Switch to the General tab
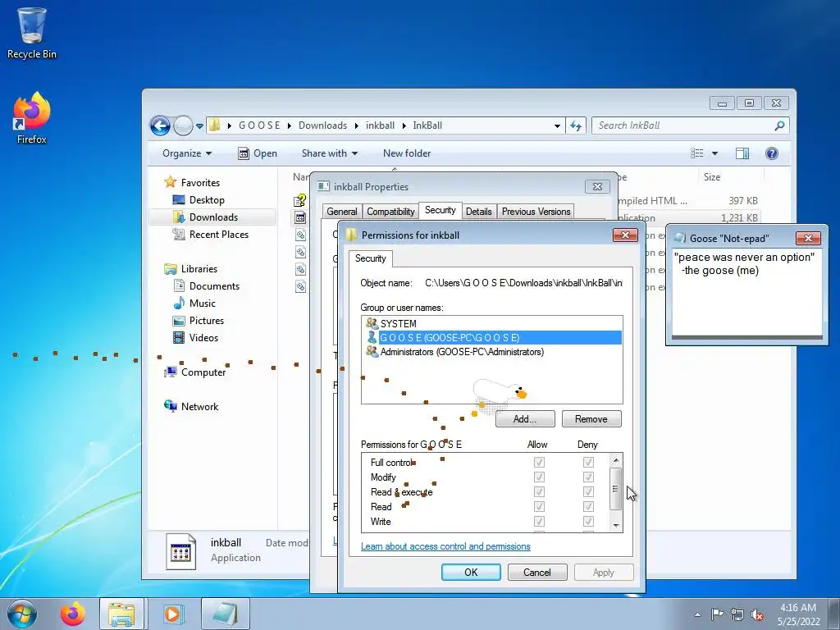The image size is (840, 630). (x=342, y=212)
